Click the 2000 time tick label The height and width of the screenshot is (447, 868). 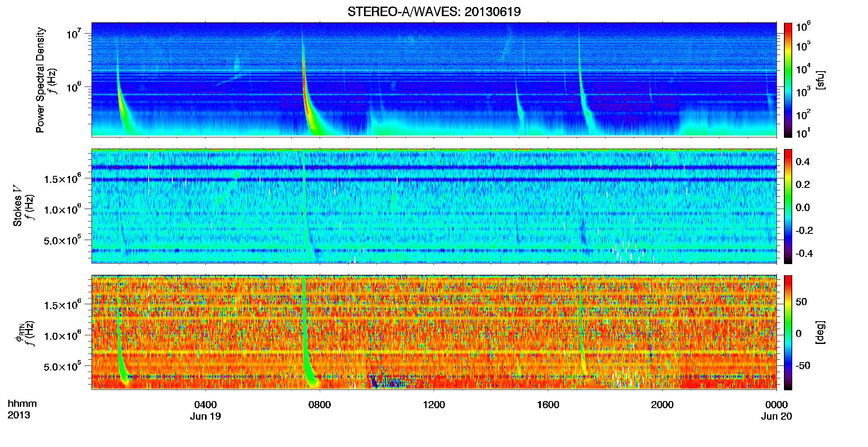(662, 405)
